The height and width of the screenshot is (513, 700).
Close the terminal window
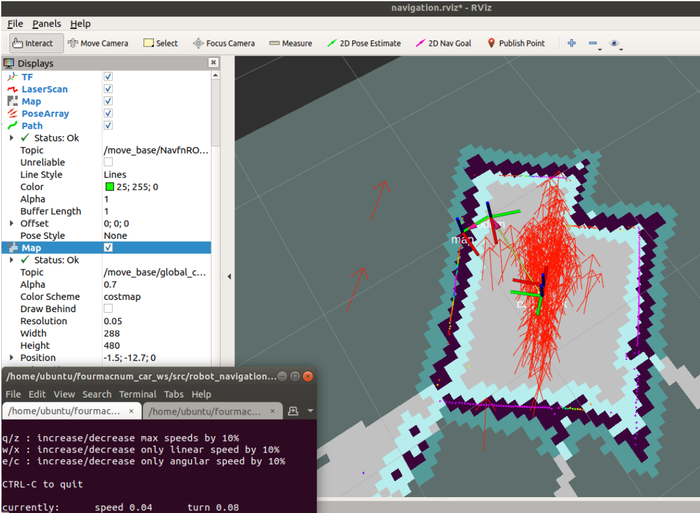pos(308,376)
